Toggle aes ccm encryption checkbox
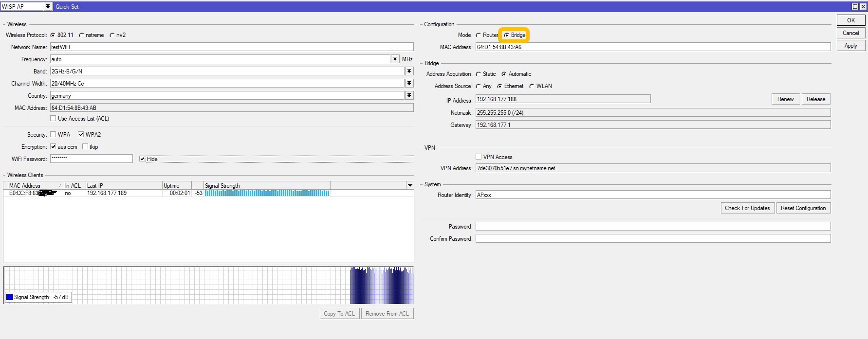Image resolution: width=868 pixels, height=339 pixels. pos(53,146)
